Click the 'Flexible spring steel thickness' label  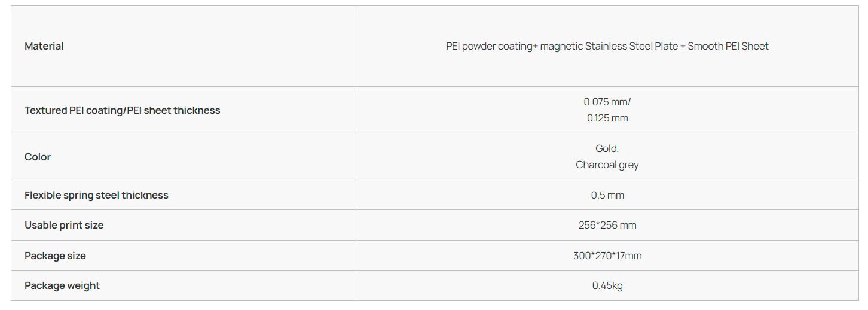pos(96,195)
